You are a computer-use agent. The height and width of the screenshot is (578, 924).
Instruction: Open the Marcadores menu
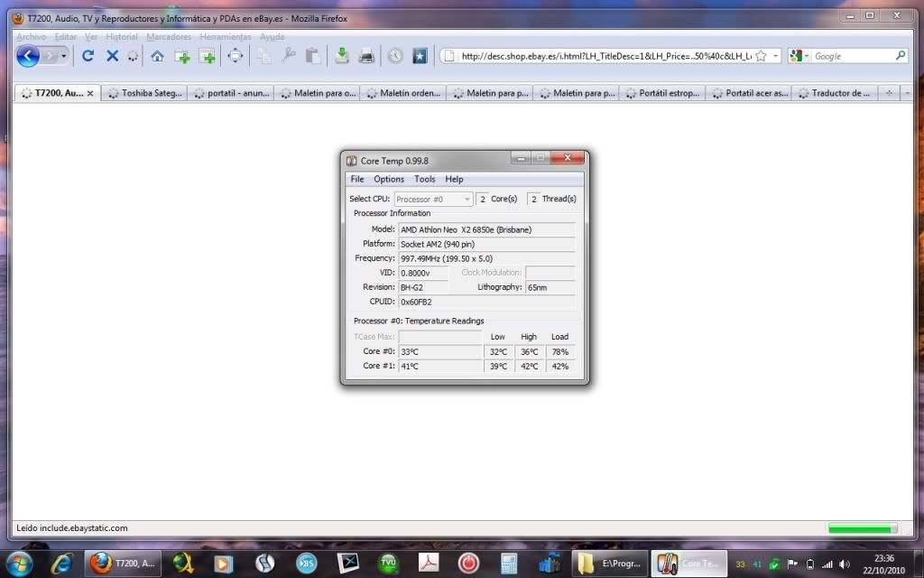(x=169, y=36)
